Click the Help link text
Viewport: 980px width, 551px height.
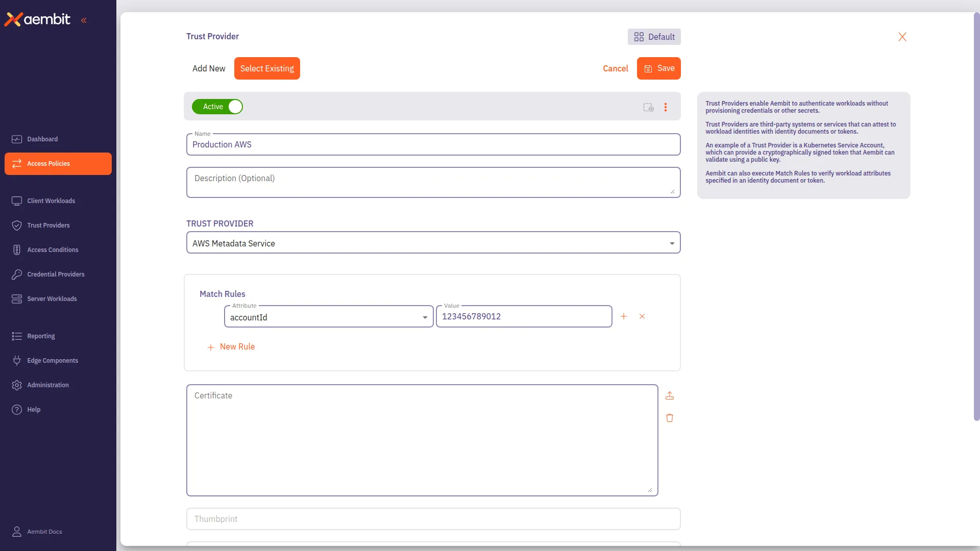[x=34, y=410]
